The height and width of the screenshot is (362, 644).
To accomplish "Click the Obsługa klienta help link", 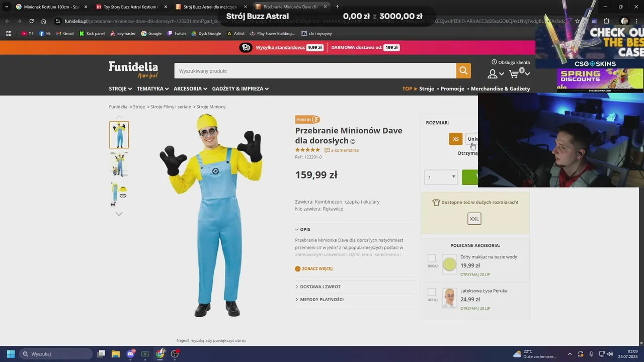I will point(511,62).
